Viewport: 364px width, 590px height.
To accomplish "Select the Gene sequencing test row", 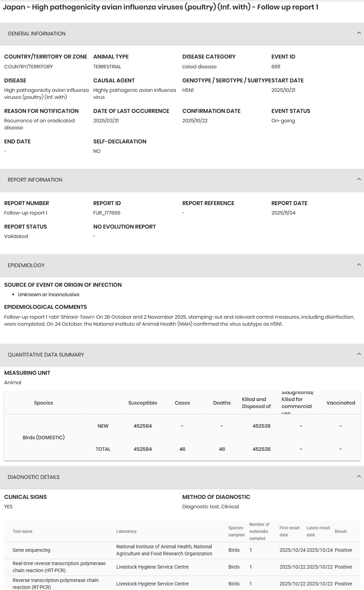I will pyautogui.click(x=32, y=550).
